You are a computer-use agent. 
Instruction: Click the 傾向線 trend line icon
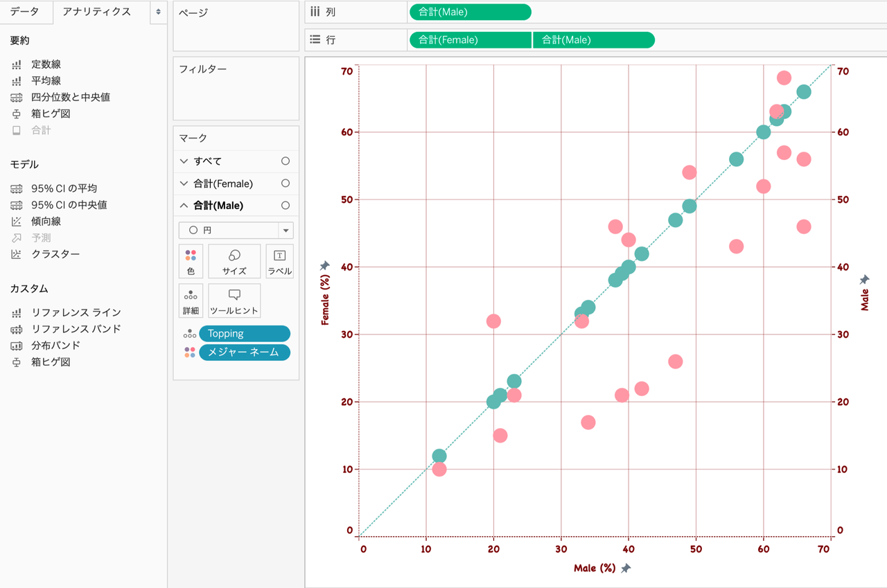(17, 222)
